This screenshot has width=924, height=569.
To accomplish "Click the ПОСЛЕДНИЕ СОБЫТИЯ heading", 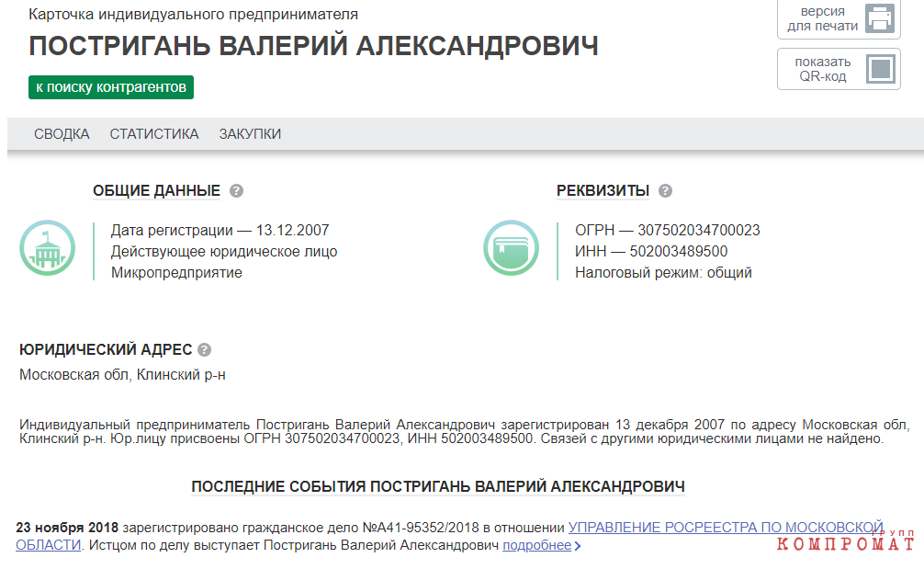I will 438,487.
